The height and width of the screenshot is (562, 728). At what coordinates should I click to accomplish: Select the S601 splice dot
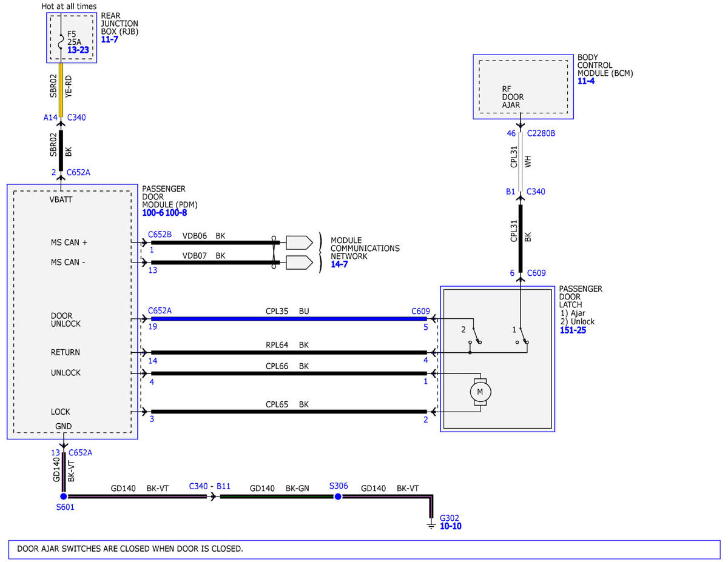63,497
